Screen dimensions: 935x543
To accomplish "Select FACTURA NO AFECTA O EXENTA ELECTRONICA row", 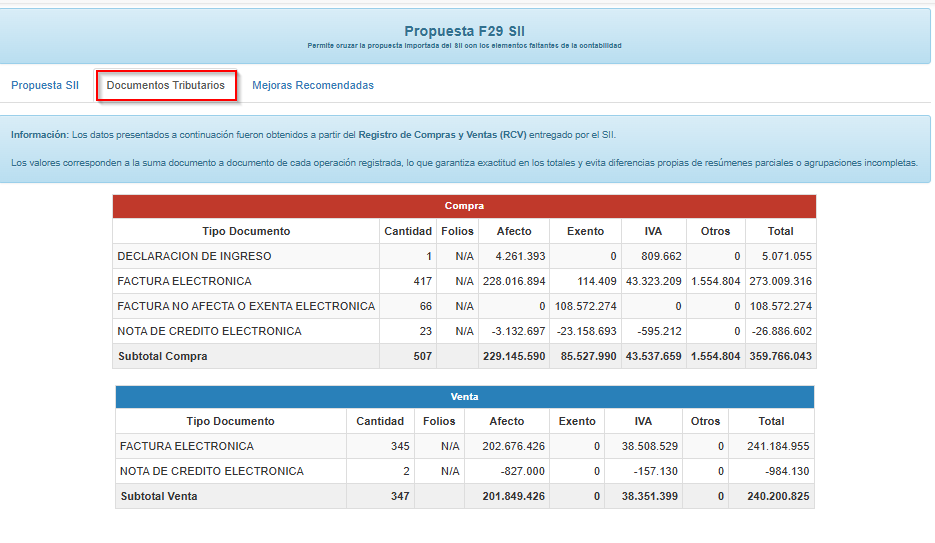I will 246,306.
